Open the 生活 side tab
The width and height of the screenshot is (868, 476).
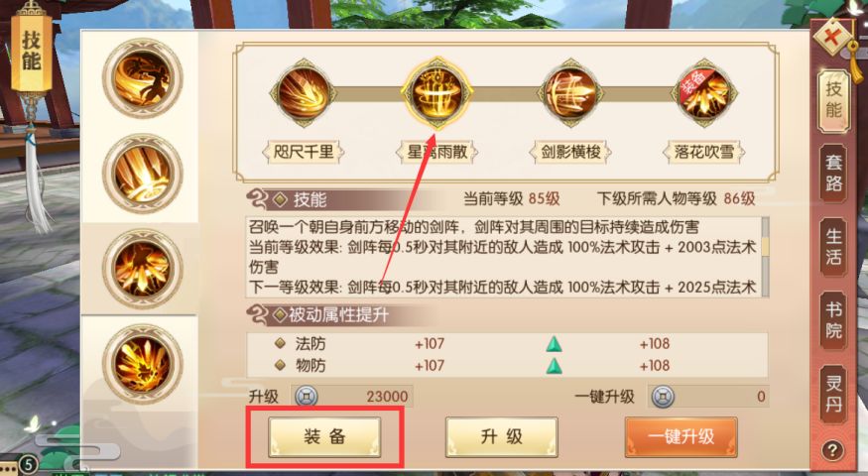tap(833, 247)
